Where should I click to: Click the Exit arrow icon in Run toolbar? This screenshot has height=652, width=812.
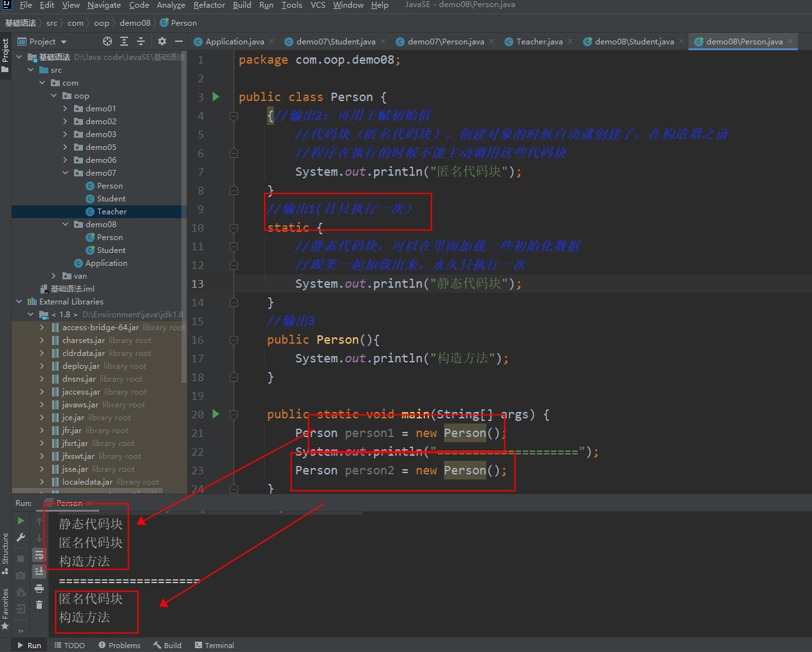(21, 609)
